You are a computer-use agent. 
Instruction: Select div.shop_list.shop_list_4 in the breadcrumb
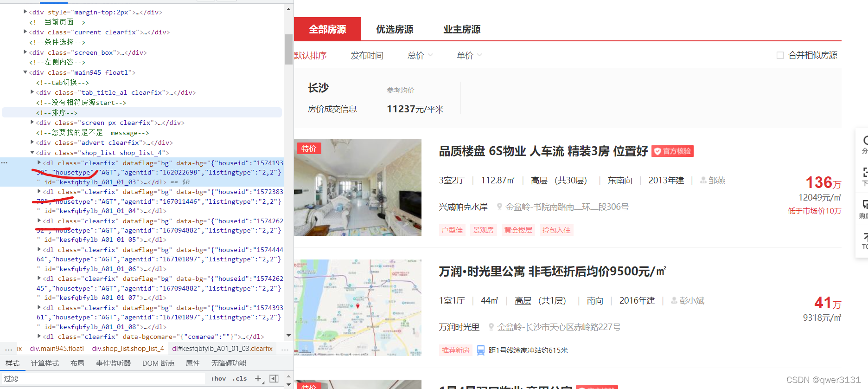coord(128,348)
